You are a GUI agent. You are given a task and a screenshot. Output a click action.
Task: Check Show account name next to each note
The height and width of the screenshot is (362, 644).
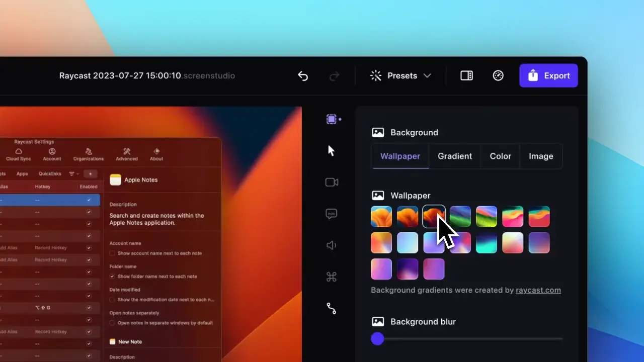[x=111, y=253]
